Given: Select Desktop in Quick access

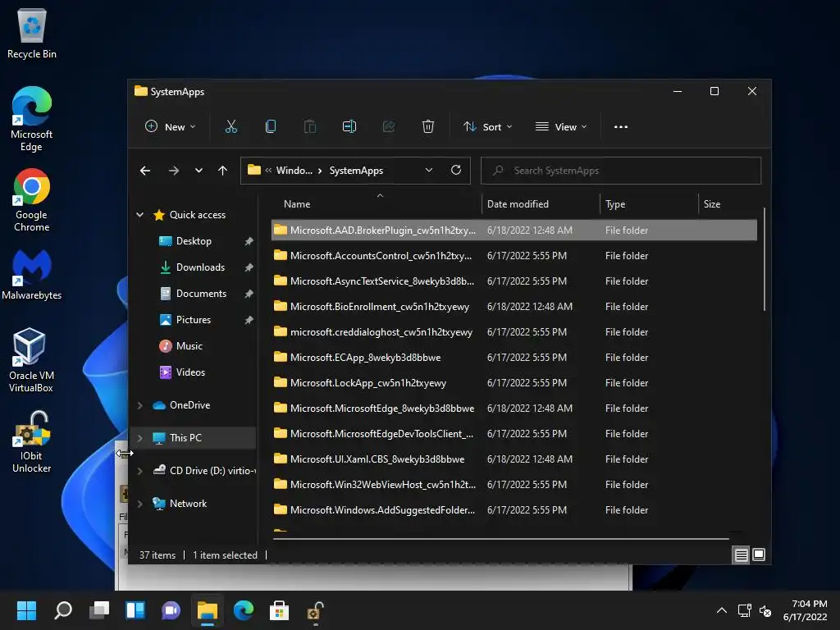Looking at the screenshot, I should click(194, 241).
